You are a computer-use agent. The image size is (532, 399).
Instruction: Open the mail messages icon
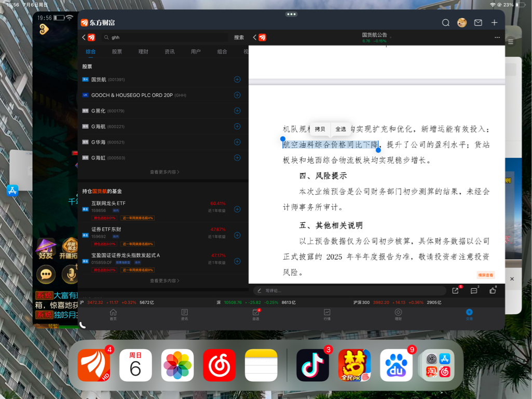pos(478,23)
